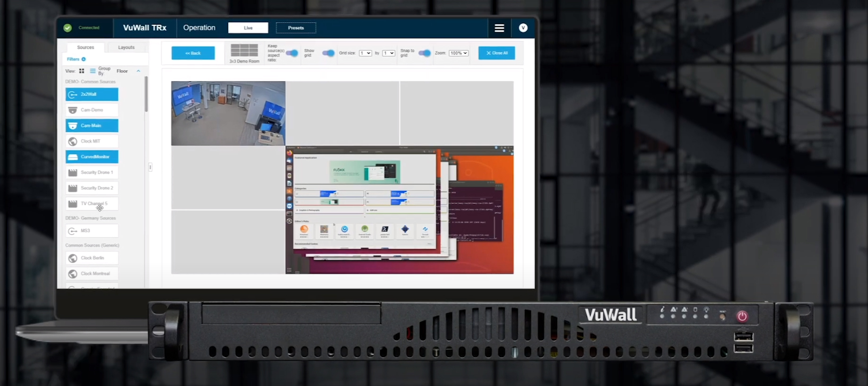The height and width of the screenshot is (386, 868).
Task: Open the Zoom 100% dropdown
Action: point(459,53)
